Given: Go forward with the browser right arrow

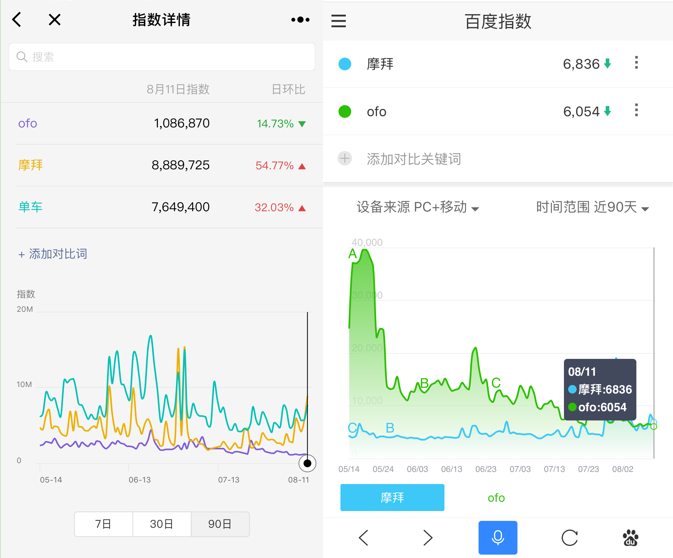Looking at the screenshot, I should pos(427,537).
